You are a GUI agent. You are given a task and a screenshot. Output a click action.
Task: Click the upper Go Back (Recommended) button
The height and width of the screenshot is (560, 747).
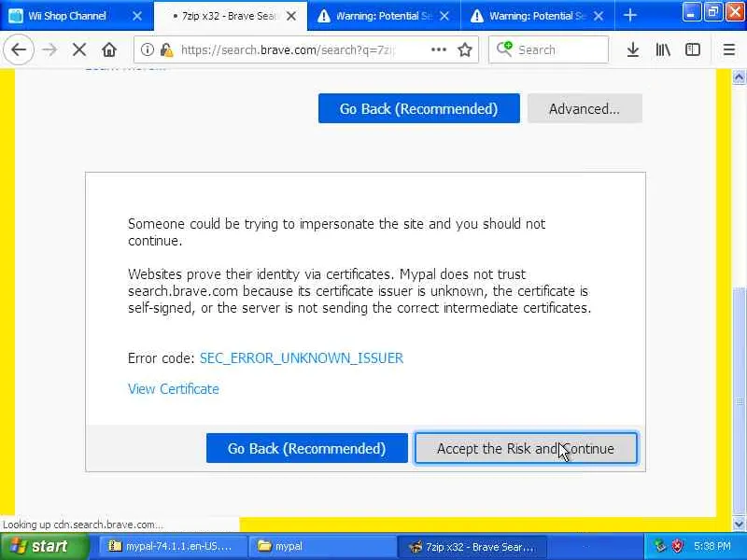(418, 108)
